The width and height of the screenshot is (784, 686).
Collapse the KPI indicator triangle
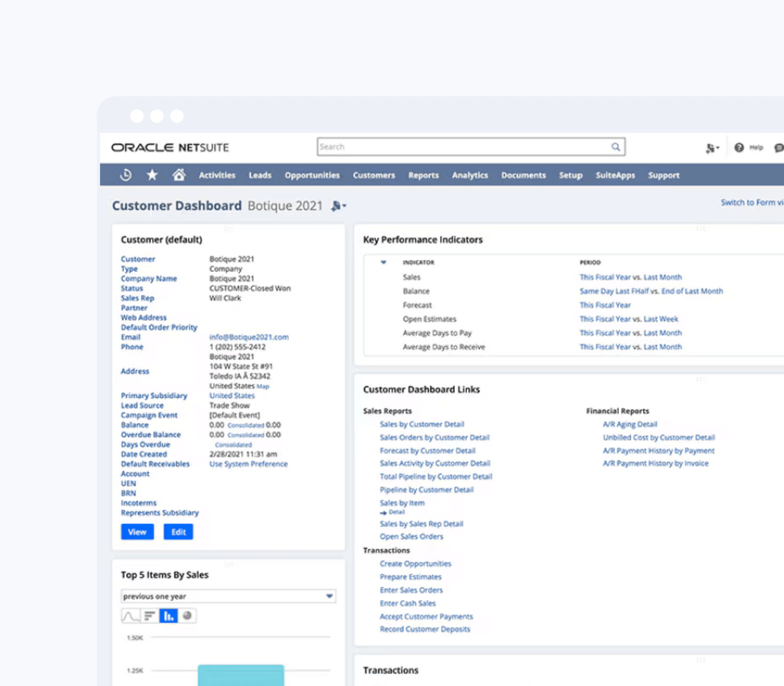(384, 262)
